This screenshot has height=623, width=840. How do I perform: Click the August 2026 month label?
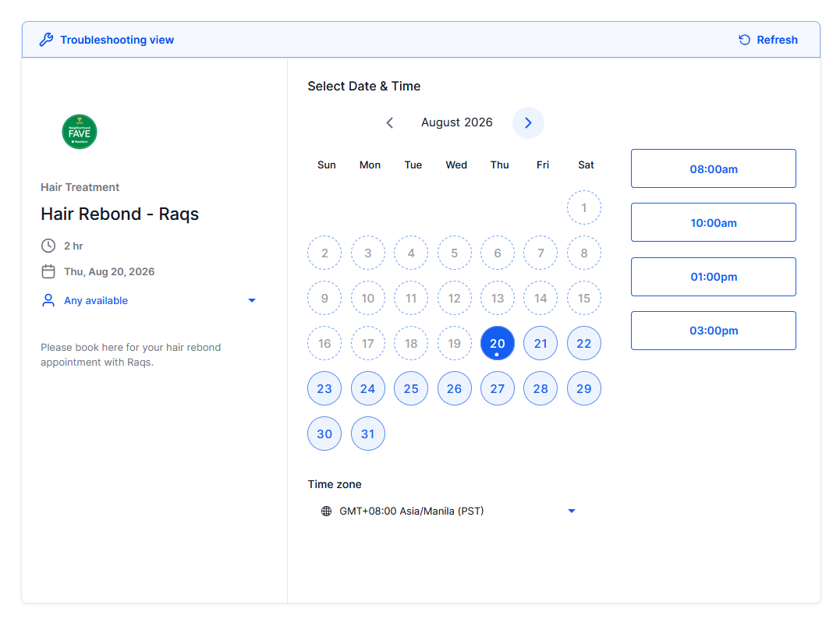tap(456, 122)
